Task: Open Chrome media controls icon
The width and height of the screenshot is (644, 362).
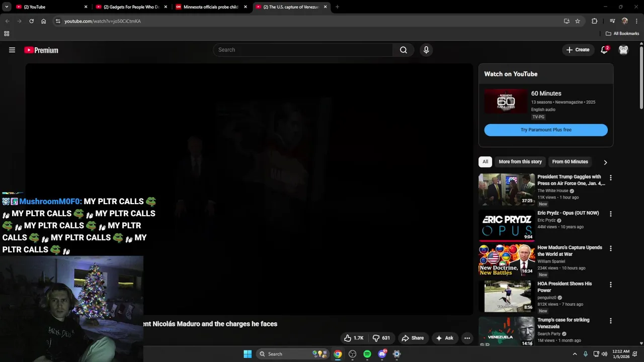Action: click(x=612, y=21)
